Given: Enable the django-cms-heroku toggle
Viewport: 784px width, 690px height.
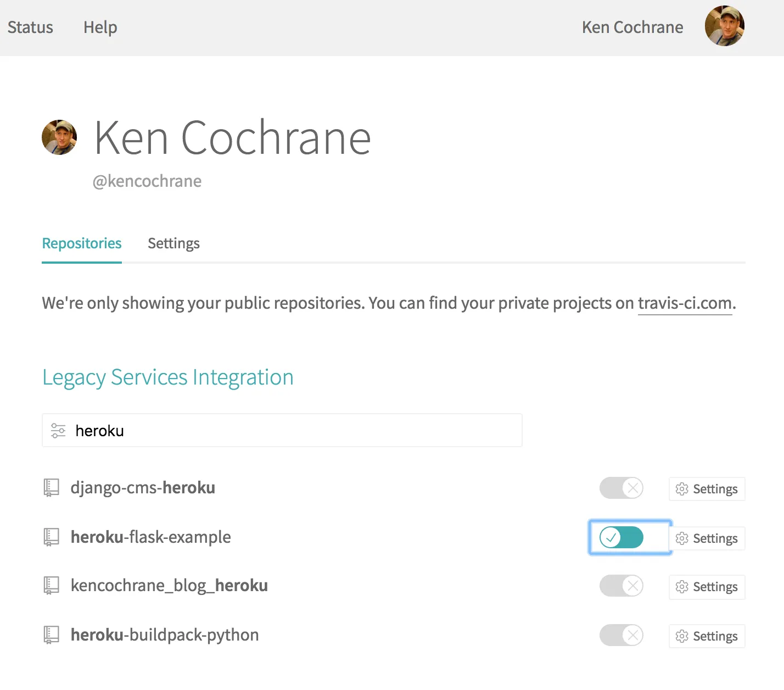Looking at the screenshot, I should 621,488.
